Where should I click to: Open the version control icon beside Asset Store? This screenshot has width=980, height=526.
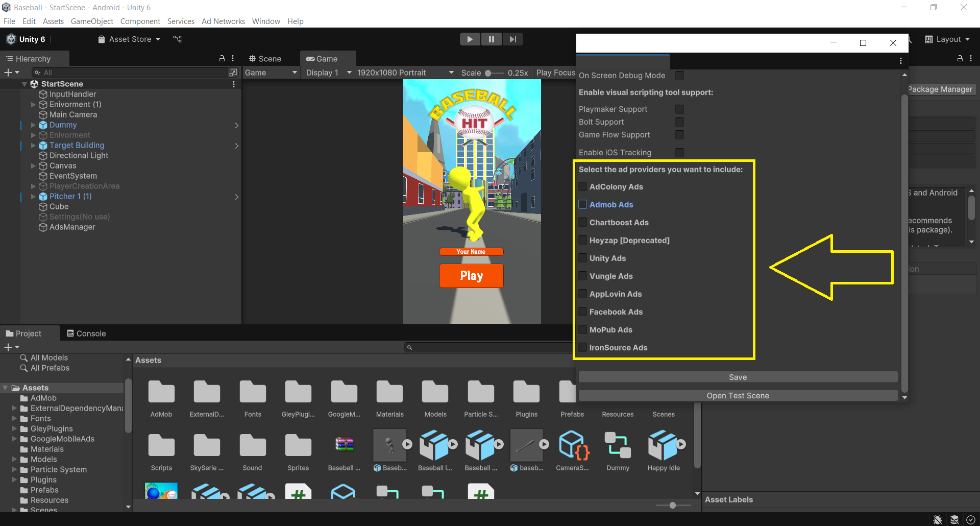pyautogui.click(x=177, y=39)
